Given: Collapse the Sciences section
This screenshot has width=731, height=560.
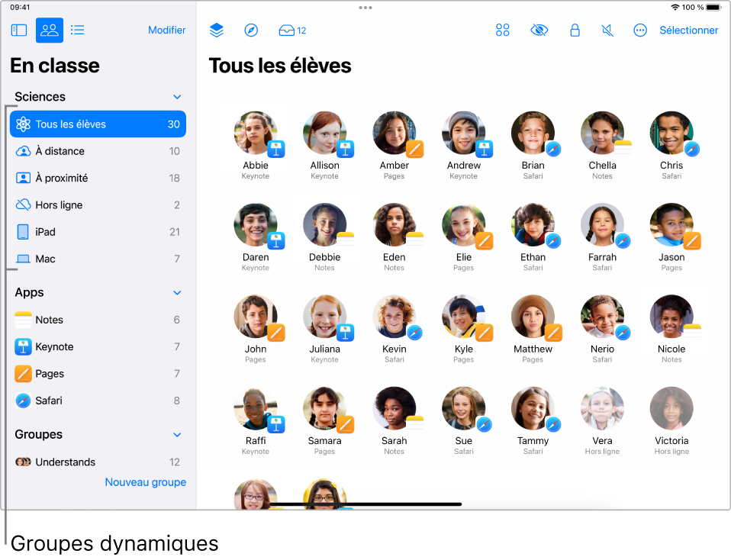Looking at the screenshot, I should 177,97.
